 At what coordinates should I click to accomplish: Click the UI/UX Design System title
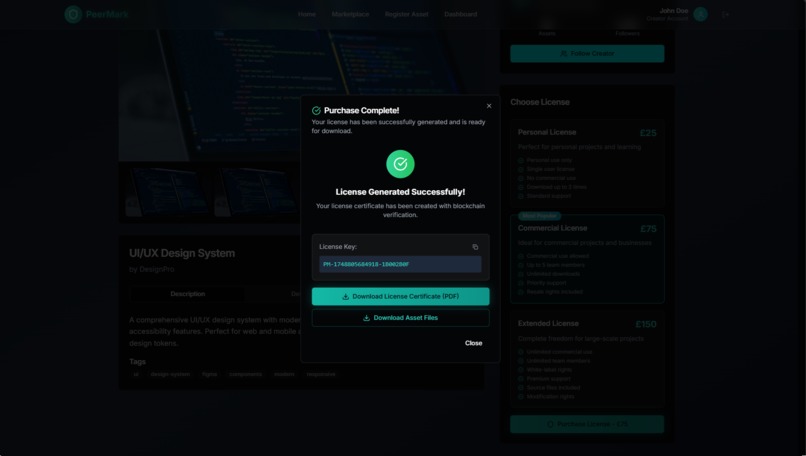[182, 253]
